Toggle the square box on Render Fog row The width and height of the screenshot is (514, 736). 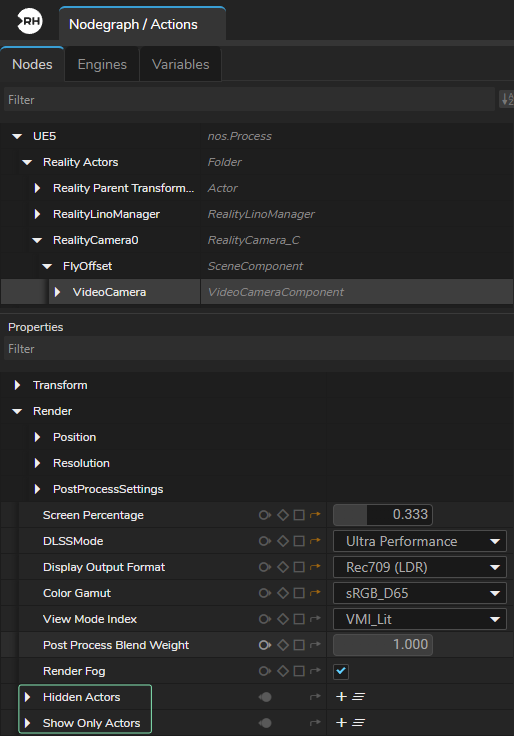(299, 671)
